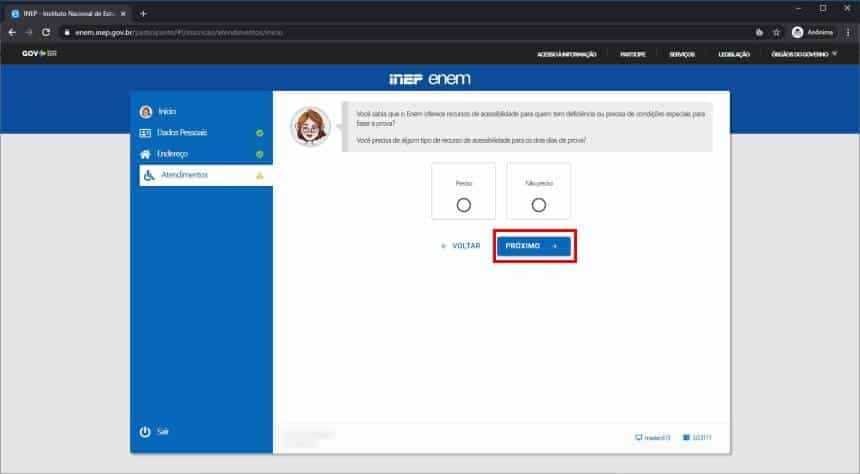Image resolution: width=860 pixels, height=474 pixels.
Task: Open SERVIÇOS in the top bar
Action: (x=682, y=54)
